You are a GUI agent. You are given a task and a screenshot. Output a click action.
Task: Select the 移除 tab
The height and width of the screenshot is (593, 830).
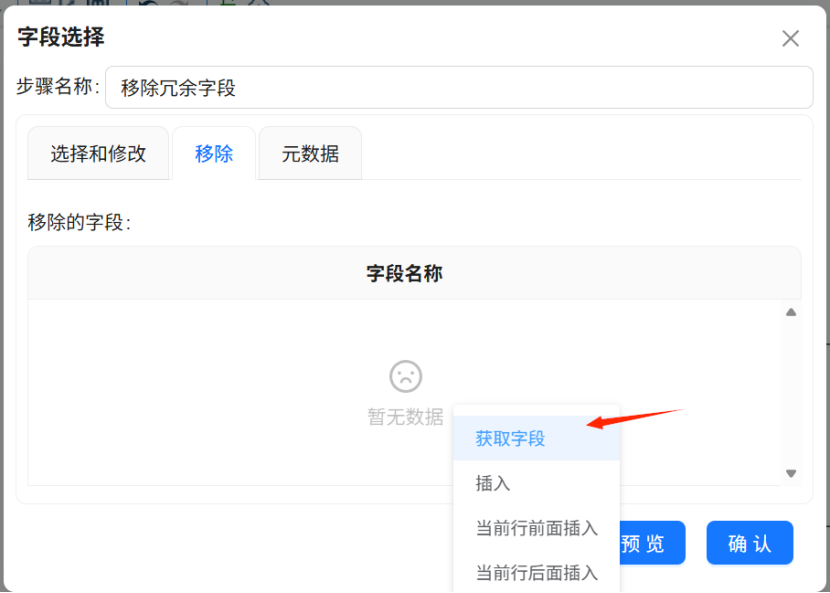click(214, 154)
